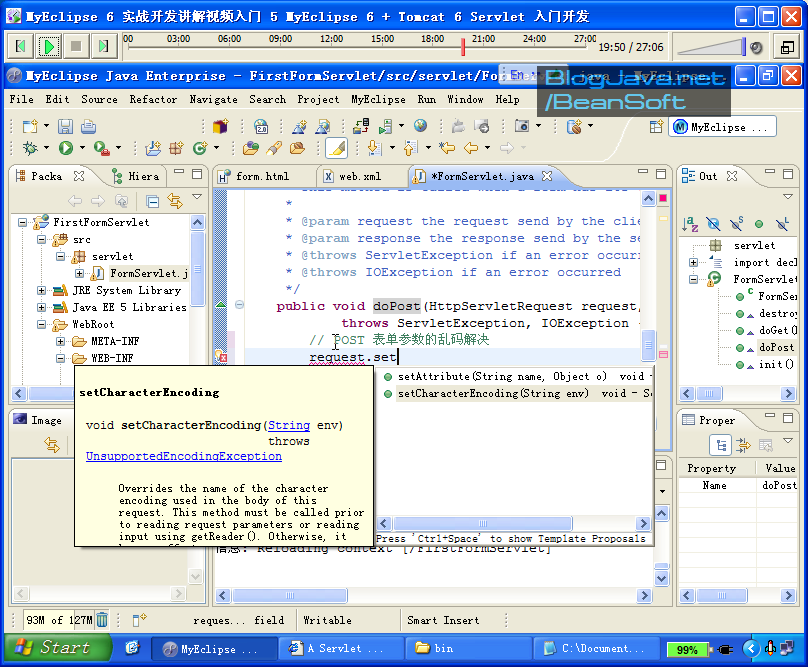
Task: Click the Last Edit Location icon
Action: (x=447, y=148)
